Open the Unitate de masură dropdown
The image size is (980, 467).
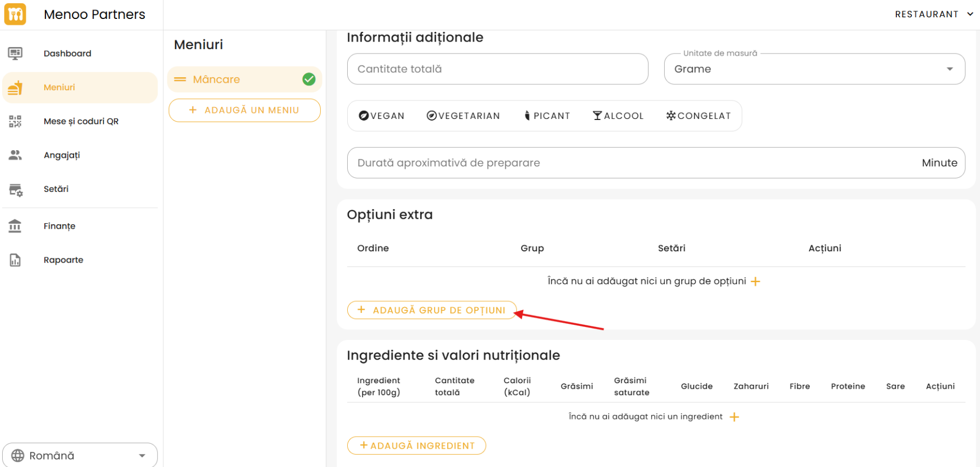point(814,69)
